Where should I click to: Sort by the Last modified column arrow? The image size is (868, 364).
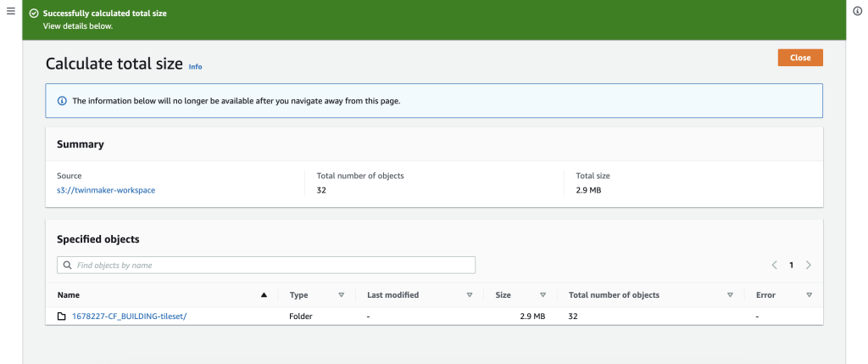(x=470, y=295)
